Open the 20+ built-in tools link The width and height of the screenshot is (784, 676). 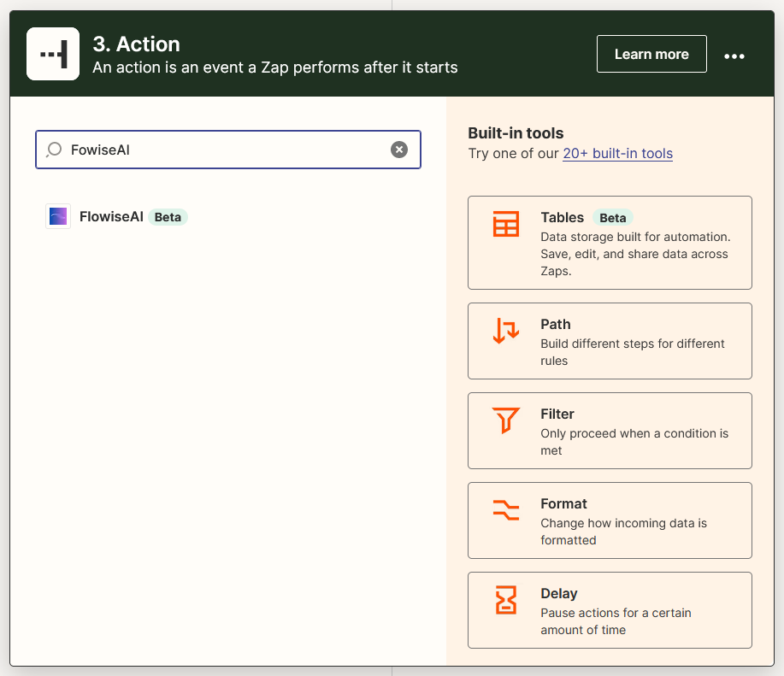(x=617, y=154)
